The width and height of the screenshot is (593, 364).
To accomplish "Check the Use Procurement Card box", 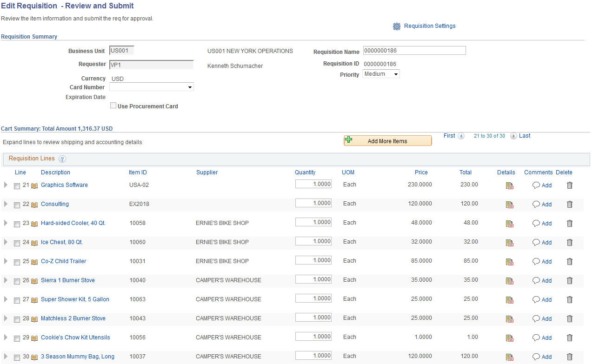I will 113,106.
